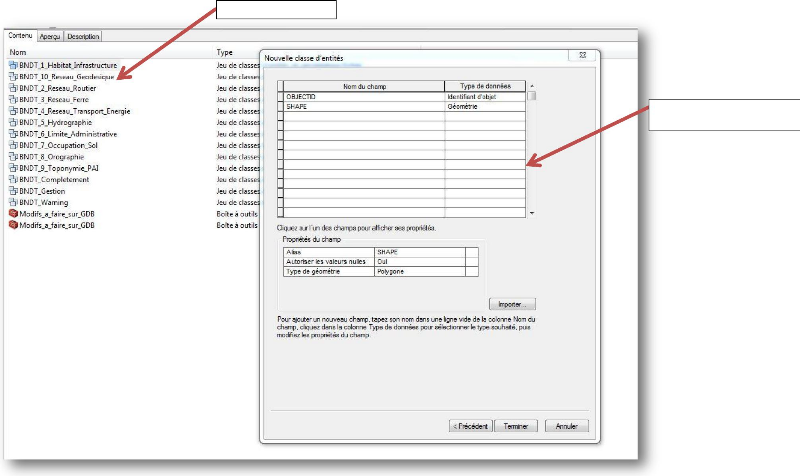Click the BNDT_7_Occupation_Sol dataset icon

click(x=13, y=145)
